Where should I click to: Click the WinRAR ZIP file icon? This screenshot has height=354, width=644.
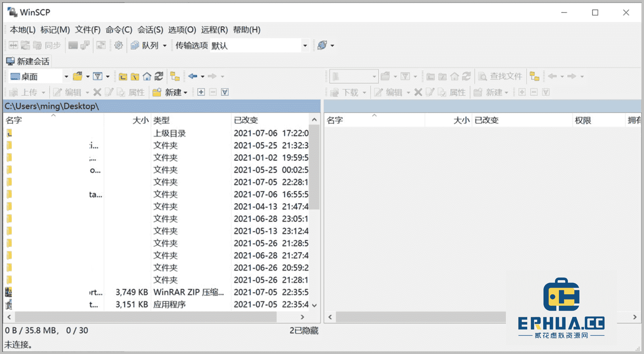click(9, 292)
